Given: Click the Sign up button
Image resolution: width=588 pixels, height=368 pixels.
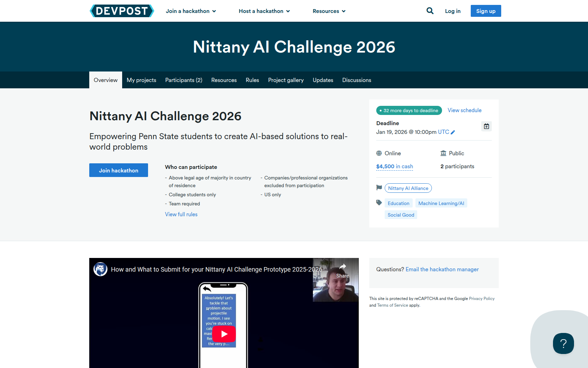Looking at the screenshot, I should pos(485,11).
